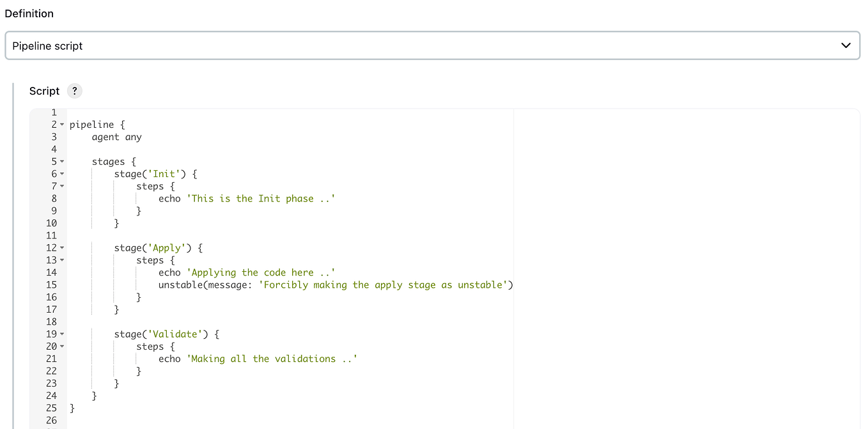Collapse the Validate stage code block
The height and width of the screenshot is (429, 868).
(x=61, y=334)
